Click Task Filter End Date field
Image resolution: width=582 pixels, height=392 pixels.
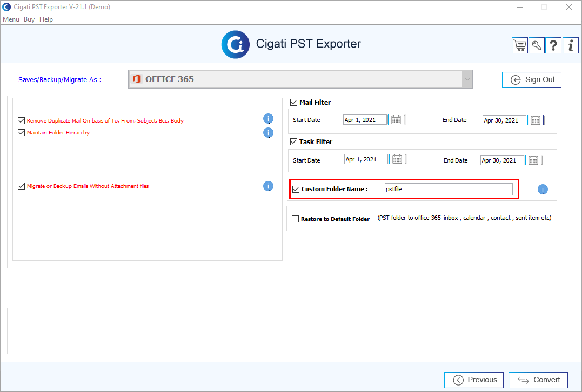coord(502,160)
